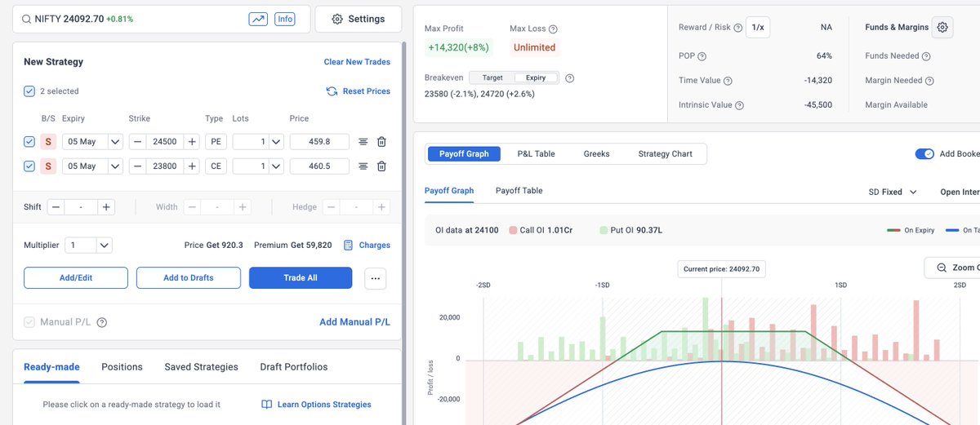Viewport: 980px width, 425px height.
Task: Toggle the Add Booked switch
Action: pos(924,153)
